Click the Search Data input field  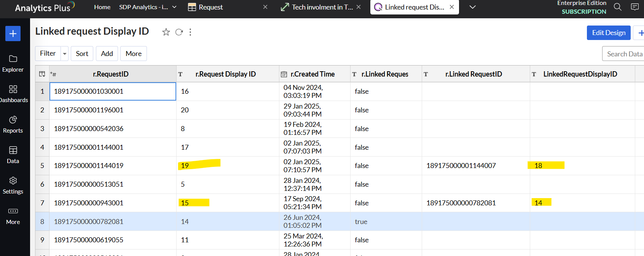[x=624, y=54]
